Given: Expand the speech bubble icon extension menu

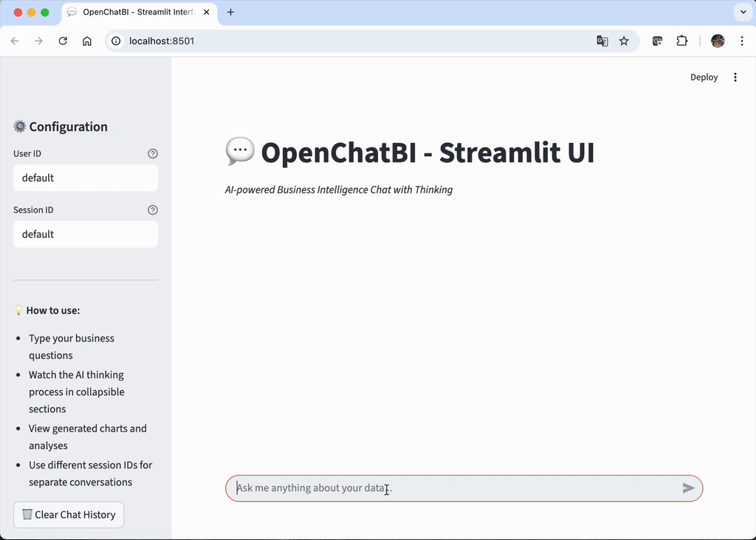Looking at the screenshot, I should [656, 41].
